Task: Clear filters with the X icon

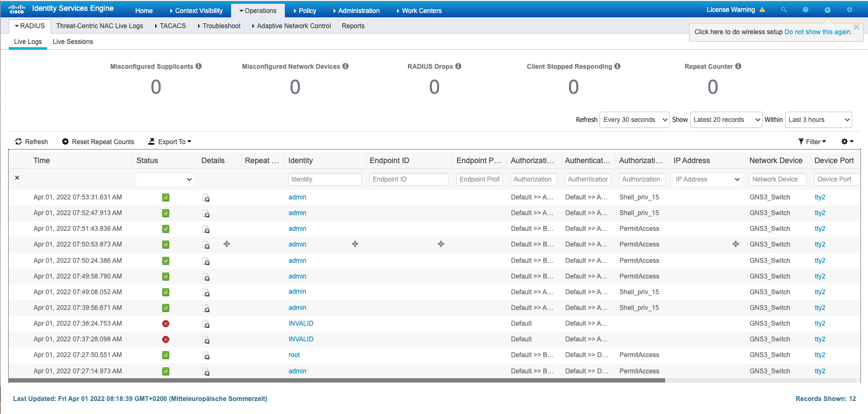Action: [17, 178]
